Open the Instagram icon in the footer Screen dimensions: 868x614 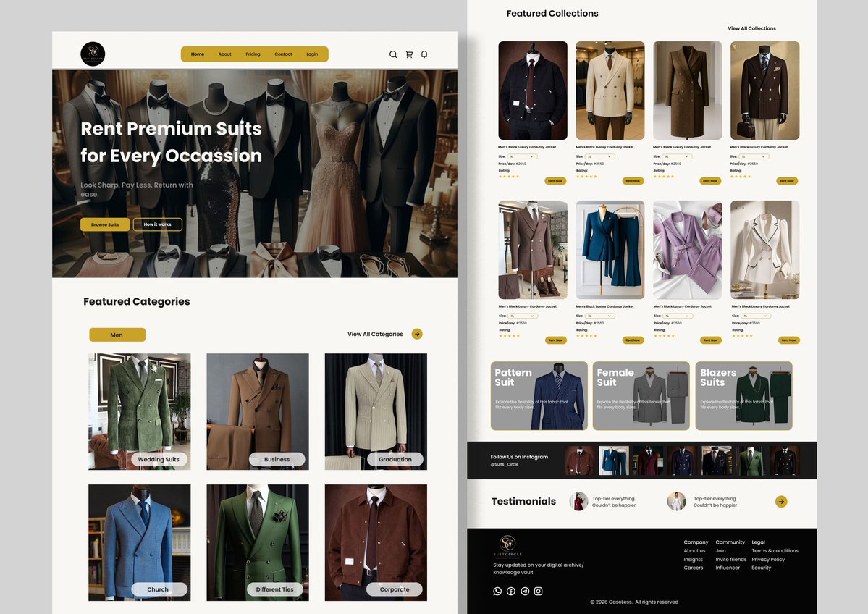[x=538, y=592]
